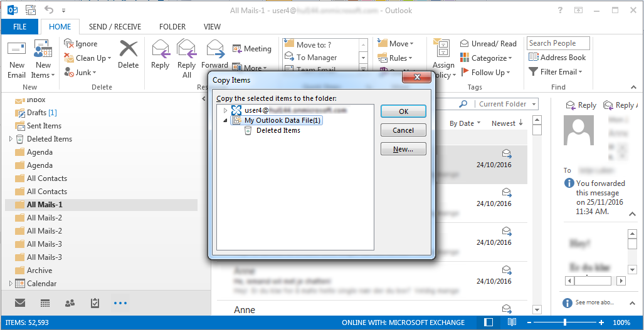Screen dimensions: 644x330
Task: Open Outlook Help question mark
Action: pyautogui.click(x=560, y=10)
